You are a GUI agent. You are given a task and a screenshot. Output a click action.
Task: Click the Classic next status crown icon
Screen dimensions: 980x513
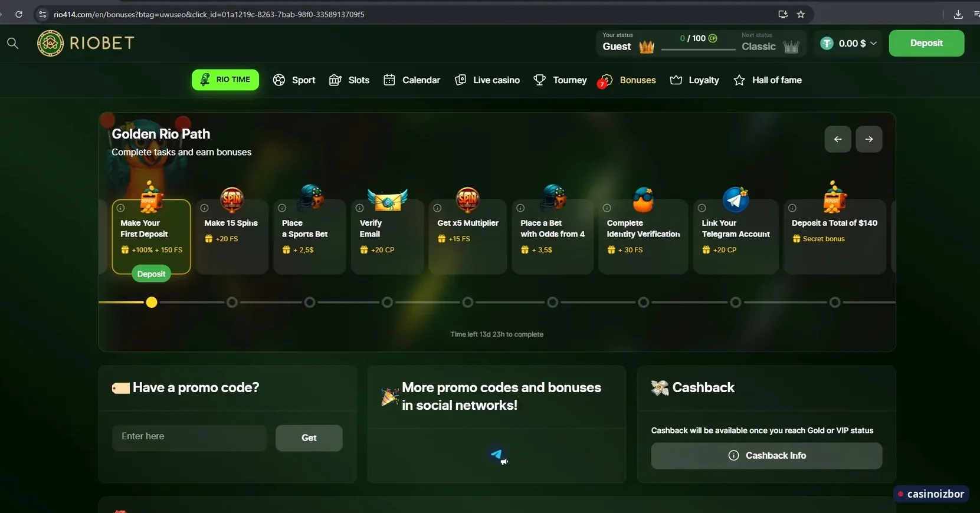tap(791, 47)
